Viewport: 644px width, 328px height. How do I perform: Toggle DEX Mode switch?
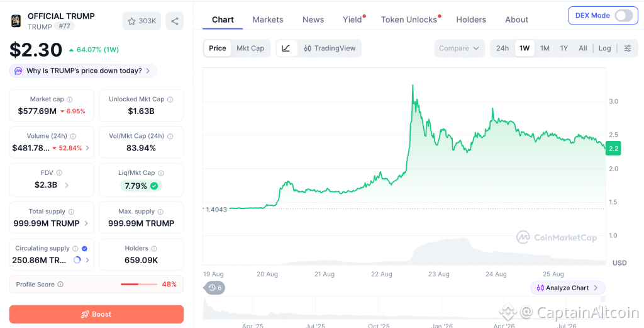click(x=624, y=16)
